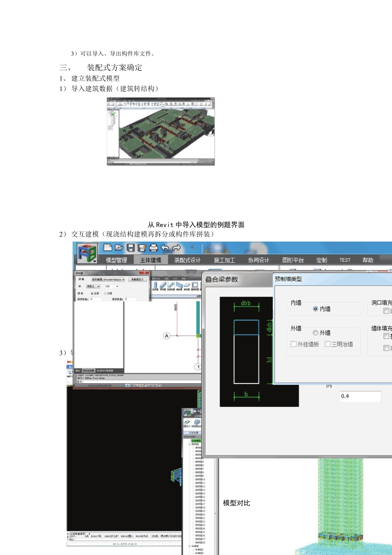The width and height of the screenshot is (392, 555).
Task: Click the grid axis bubble 1
Action: click(198, 367)
